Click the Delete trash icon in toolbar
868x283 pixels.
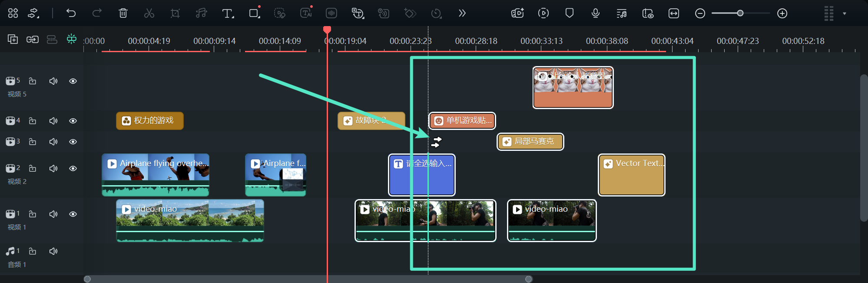(123, 13)
